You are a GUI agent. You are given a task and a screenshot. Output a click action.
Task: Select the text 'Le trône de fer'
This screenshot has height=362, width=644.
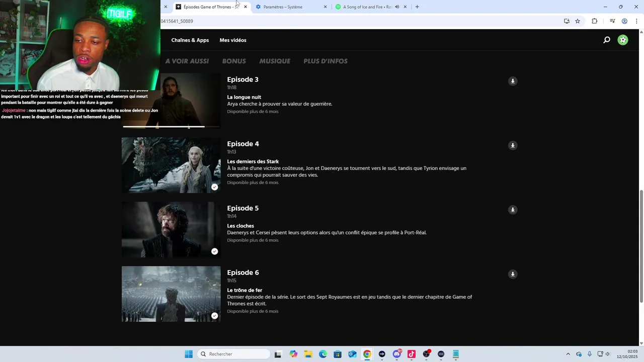[245, 290]
